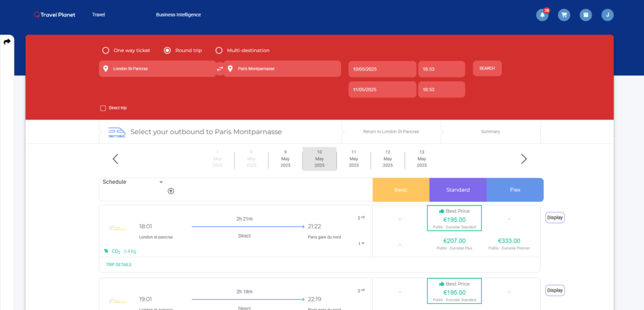Open the shopping cart icon
The width and height of the screenshot is (644, 310).
click(x=564, y=15)
